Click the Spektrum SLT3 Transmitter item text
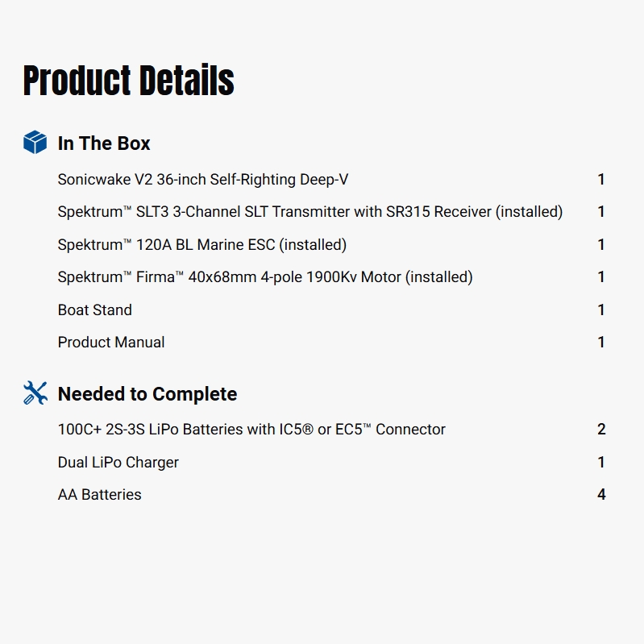644x644 pixels. 310,212
